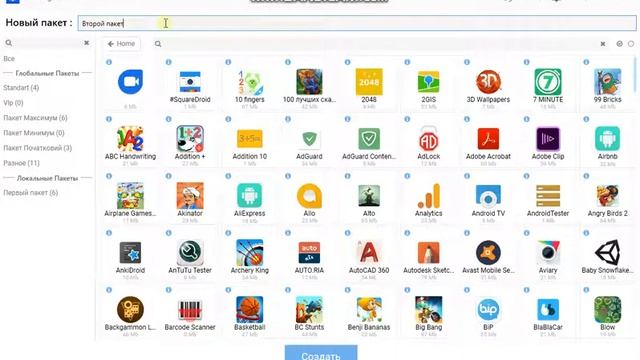The height and width of the screenshot is (360, 640).
Task: Choose the Baby Snowflake Unity icon
Action: click(607, 253)
